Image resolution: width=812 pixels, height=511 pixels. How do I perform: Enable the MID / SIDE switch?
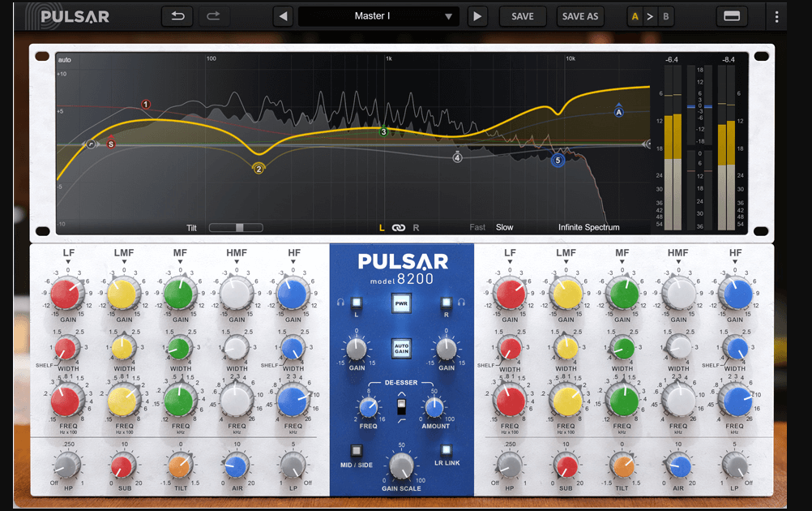tap(357, 450)
